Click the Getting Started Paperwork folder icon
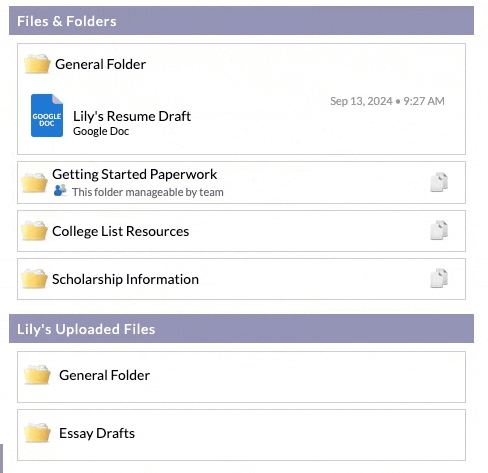488x473 pixels. tap(34, 182)
